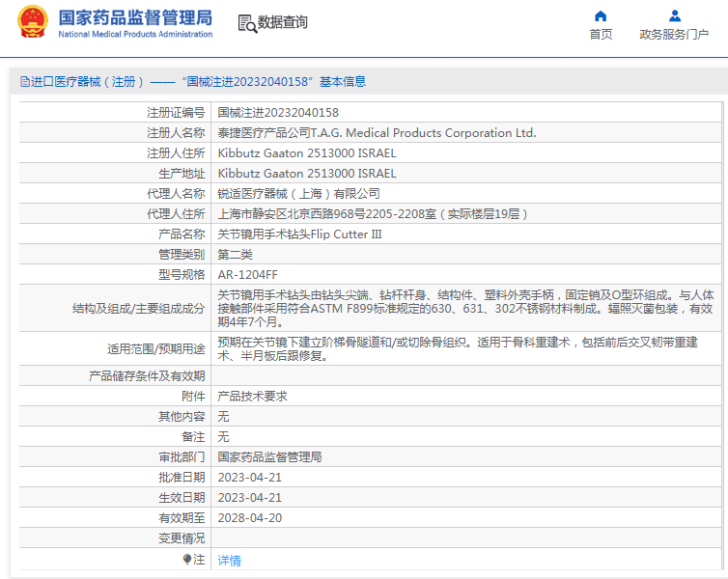Viewport: 728px width, 579px height.
Task: Click the national emblem logo
Action: [x=32, y=21]
